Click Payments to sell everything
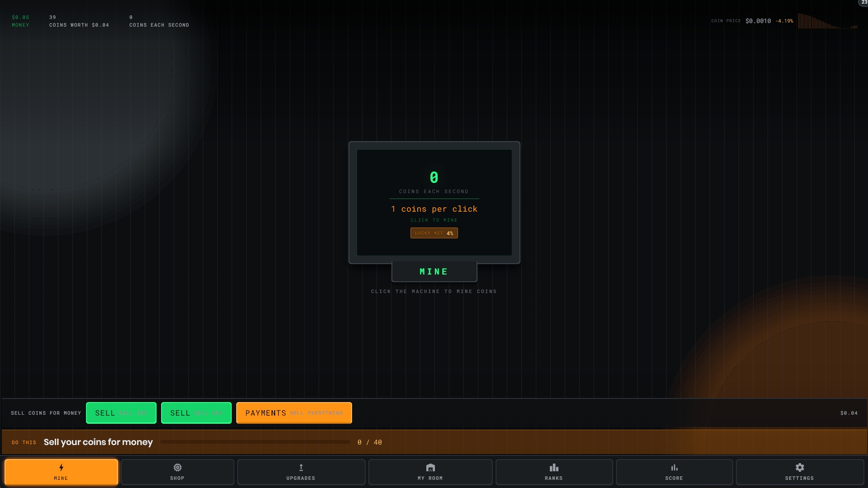868x488 pixels. point(294,413)
